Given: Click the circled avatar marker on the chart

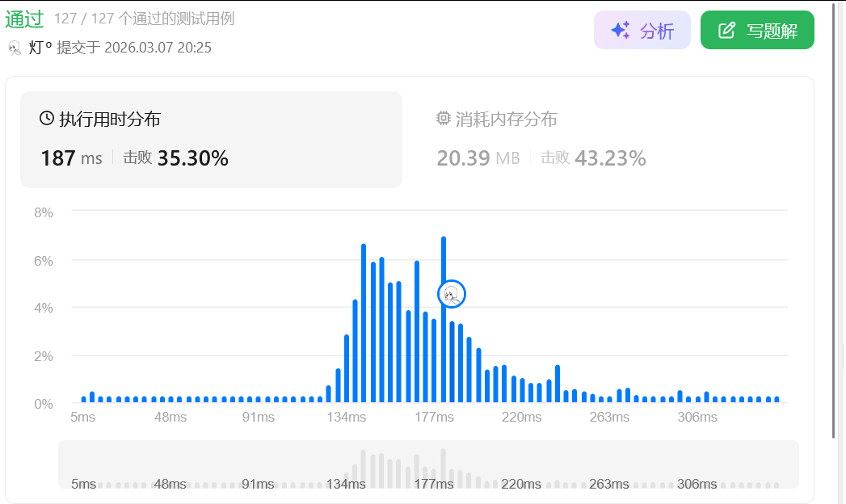Looking at the screenshot, I should click(x=452, y=294).
